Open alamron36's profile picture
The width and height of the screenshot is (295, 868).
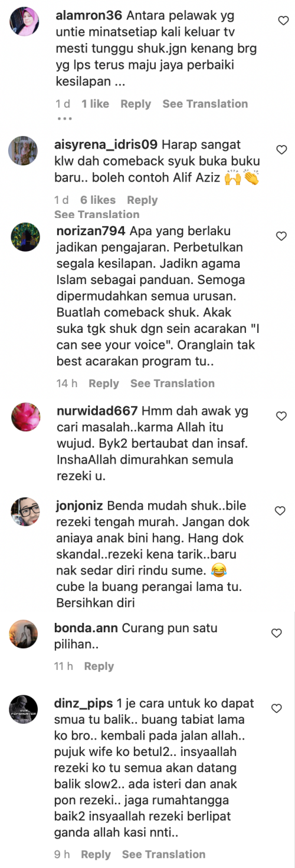pos(26,22)
